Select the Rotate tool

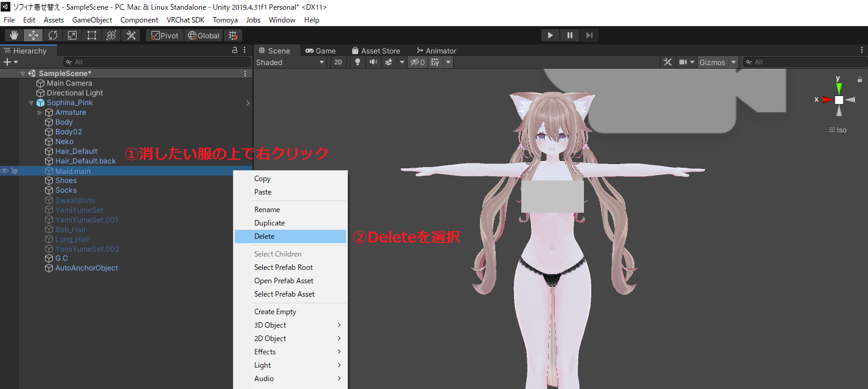coord(53,35)
